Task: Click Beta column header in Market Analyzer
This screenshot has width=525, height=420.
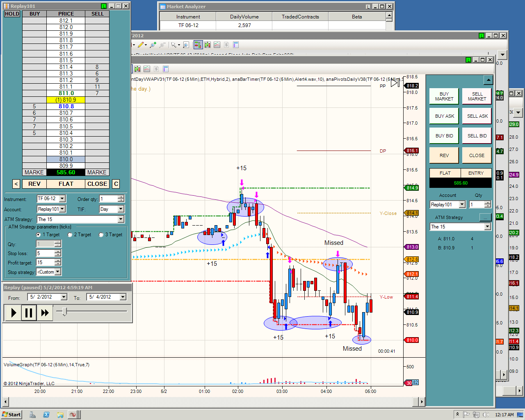Action: pos(357,17)
